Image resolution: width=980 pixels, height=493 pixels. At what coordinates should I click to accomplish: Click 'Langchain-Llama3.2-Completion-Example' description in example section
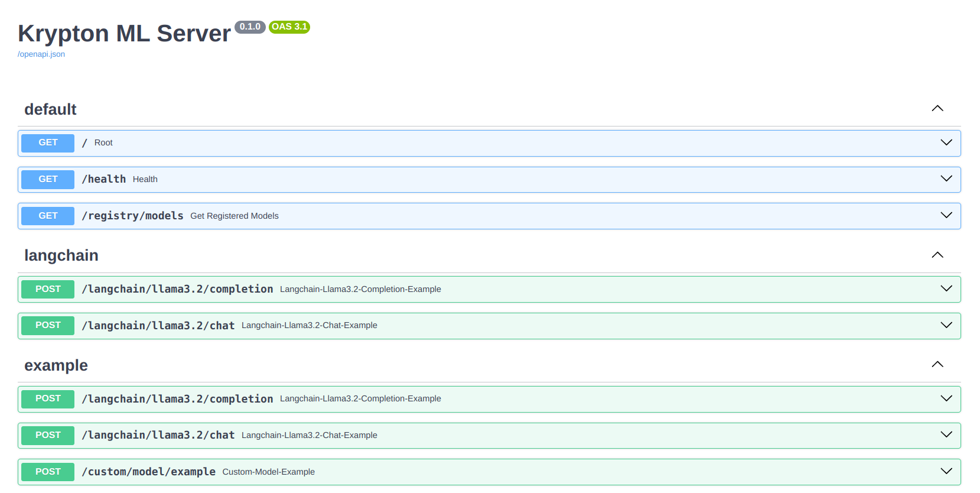(x=360, y=399)
